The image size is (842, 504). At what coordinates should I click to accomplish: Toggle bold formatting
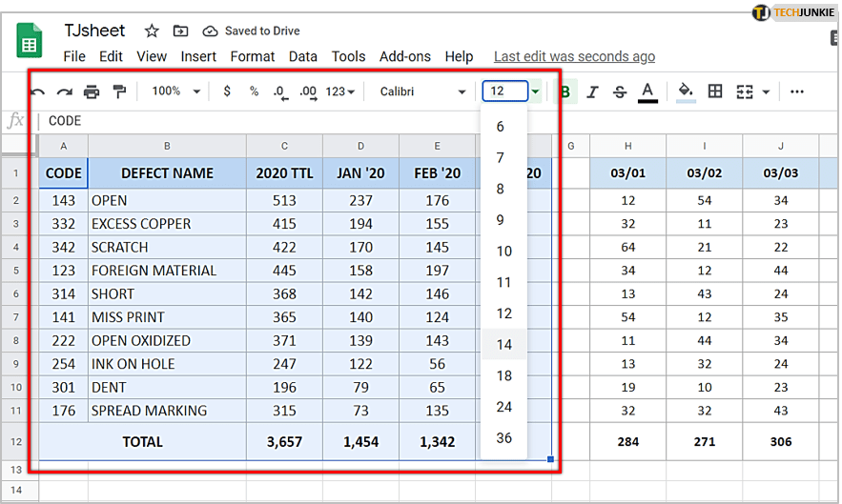pos(565,91)
